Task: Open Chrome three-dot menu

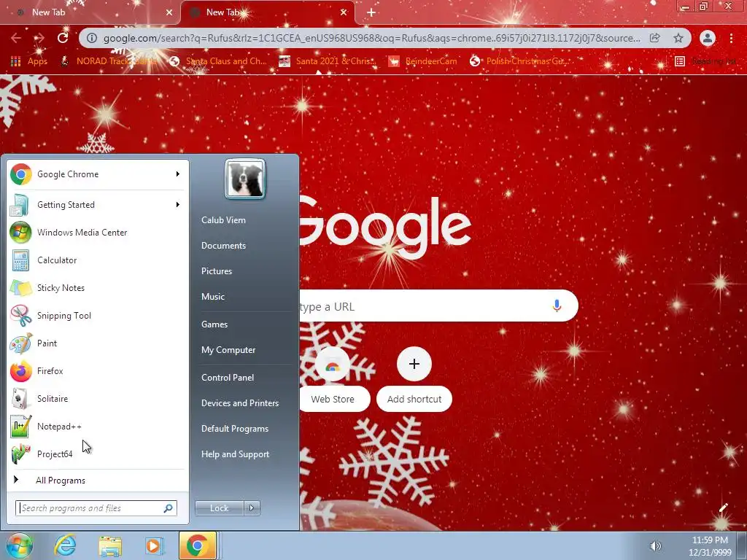Action: (731, 38)
